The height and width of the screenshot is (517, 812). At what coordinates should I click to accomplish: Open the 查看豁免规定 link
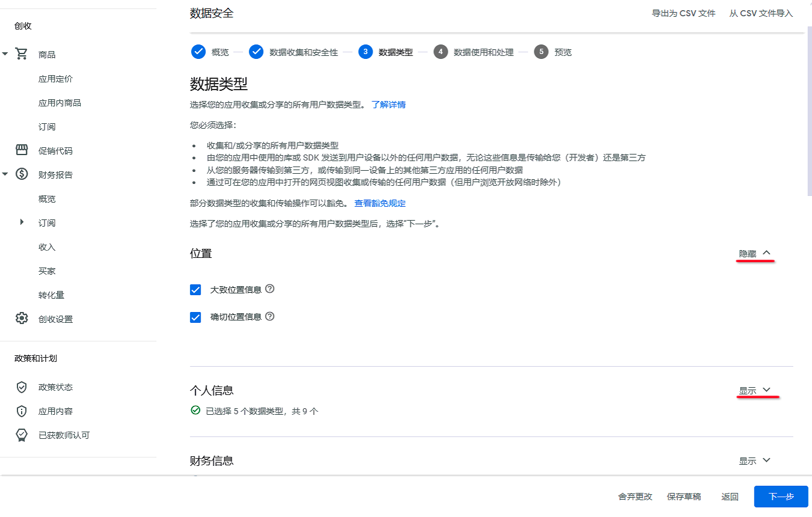(x=380, y=203)
